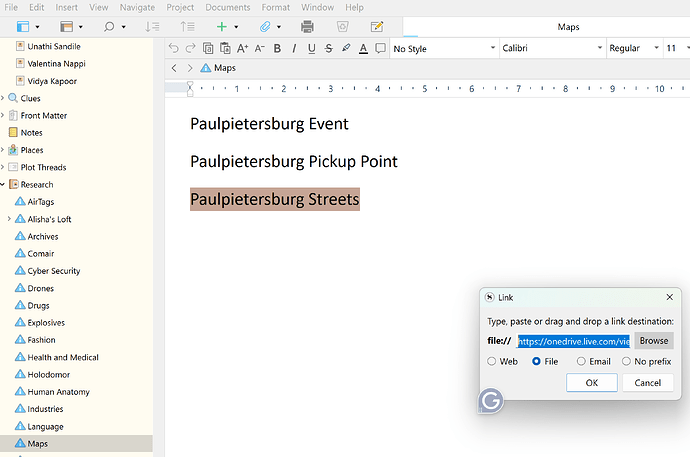This screenshot has width=690, height=457.
Task: Click the Undo arrow icon
Action: pos(173,48)
